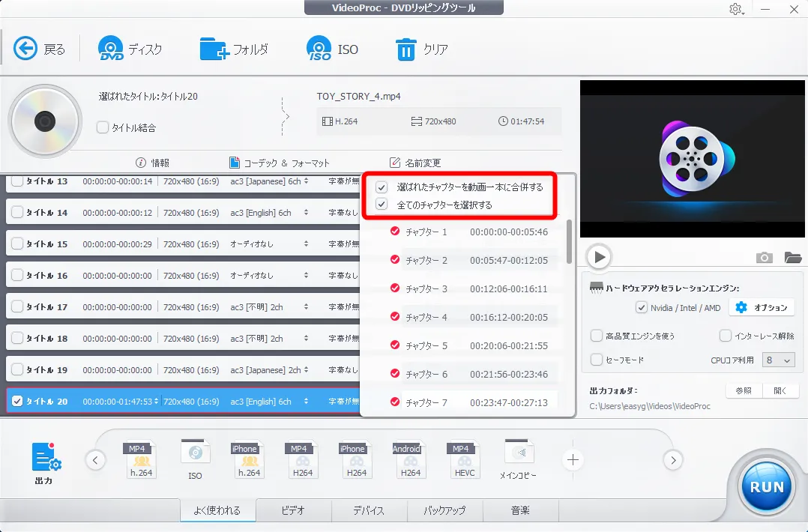808x532 pixels.
Task: Click TOY_STORY_4.mp4 output filename
Action: [x=358, y=97]
